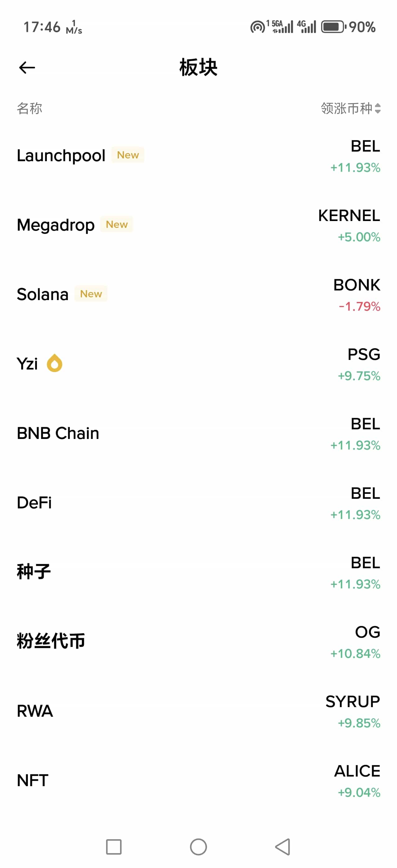Viewport: 397px width, 868px height.
Task: Open the 粉丝代币 sector
Action: [51, 641]
